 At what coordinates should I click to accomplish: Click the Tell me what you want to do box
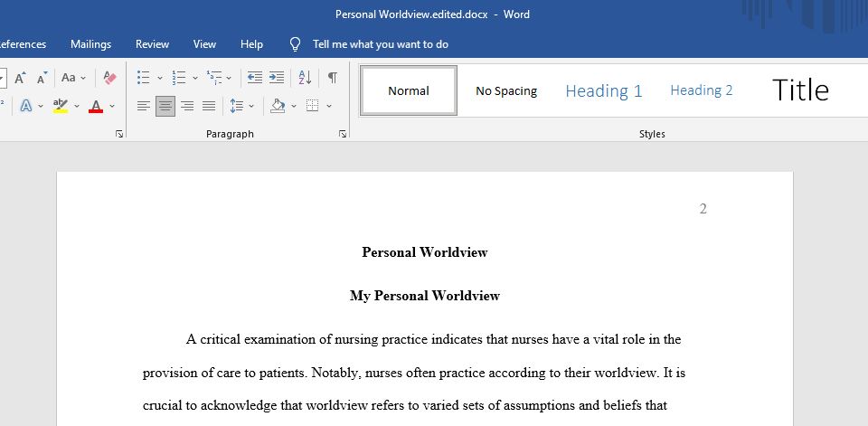(x=381, y=44)
